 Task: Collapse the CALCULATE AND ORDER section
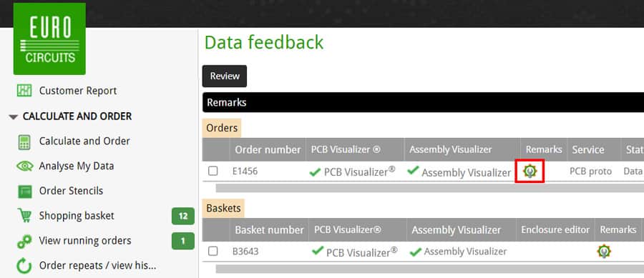pyautogui.click(x=14, y=117)
